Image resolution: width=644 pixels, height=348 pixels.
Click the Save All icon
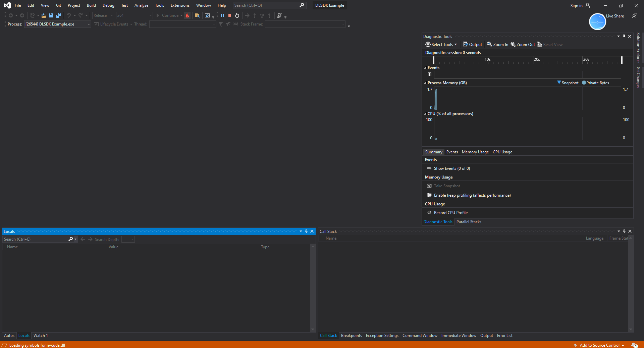point(59,15)
